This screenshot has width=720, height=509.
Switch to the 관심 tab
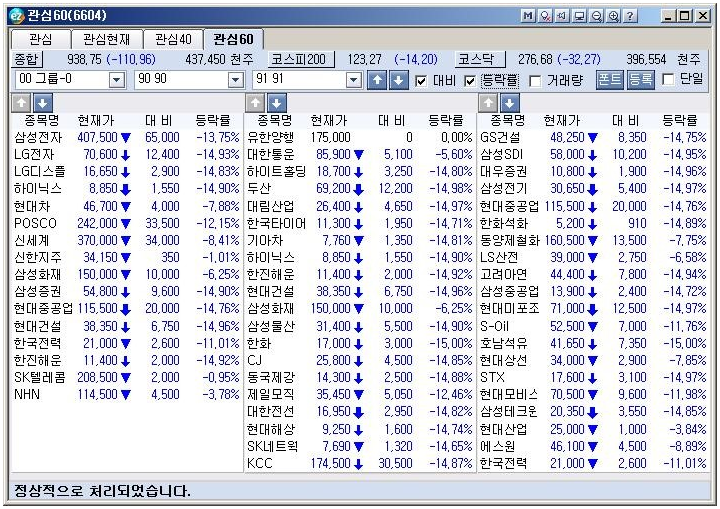click(x=40, y=40)
